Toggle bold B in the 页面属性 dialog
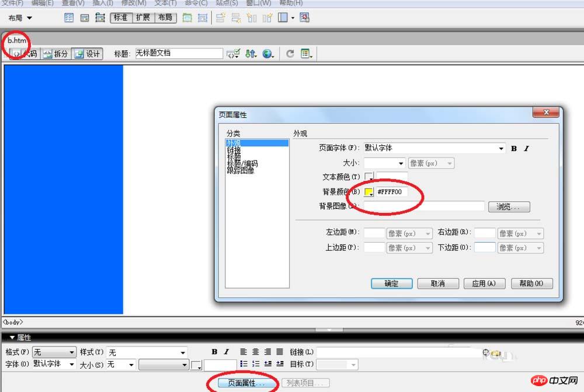 (x=514, y=148)
